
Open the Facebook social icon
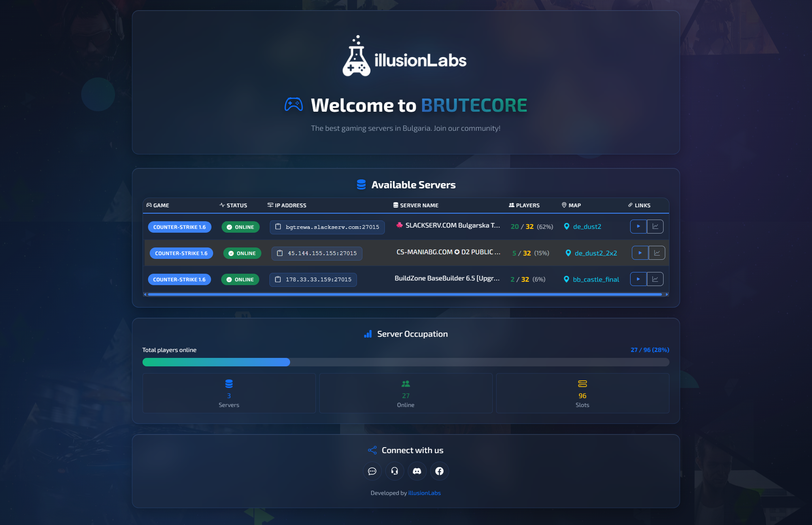[439, 471]
